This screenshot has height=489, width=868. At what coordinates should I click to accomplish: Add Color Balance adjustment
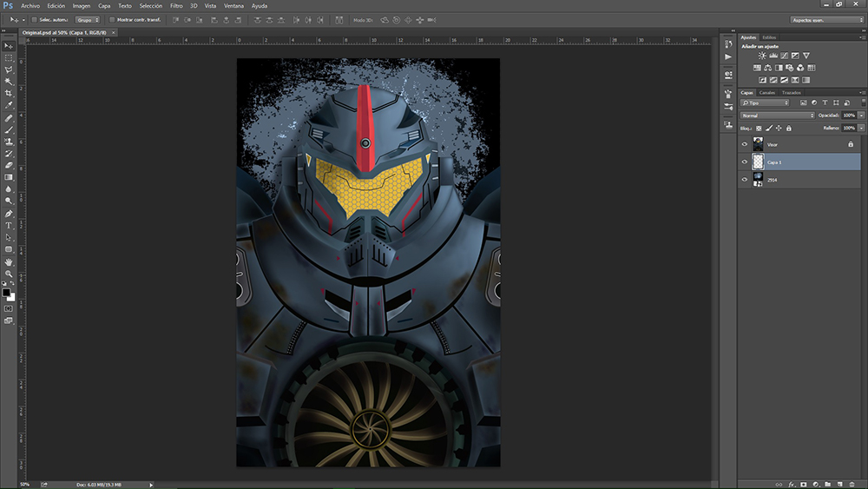pyautogui.click(x=768, y=68)
